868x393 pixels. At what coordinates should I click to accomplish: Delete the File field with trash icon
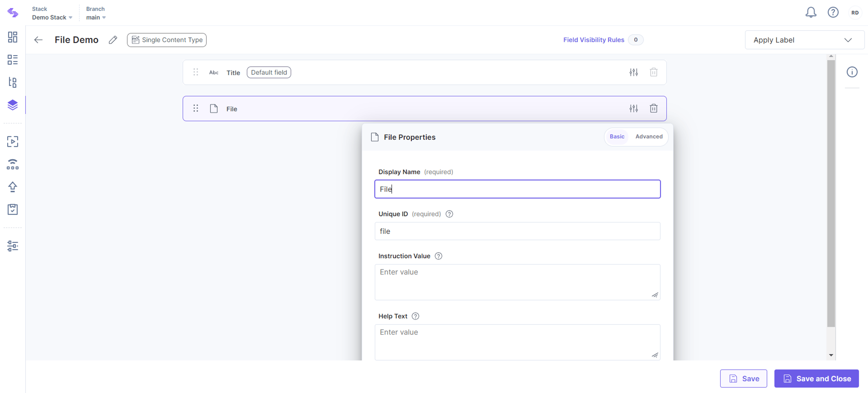[x=653, y=109]
